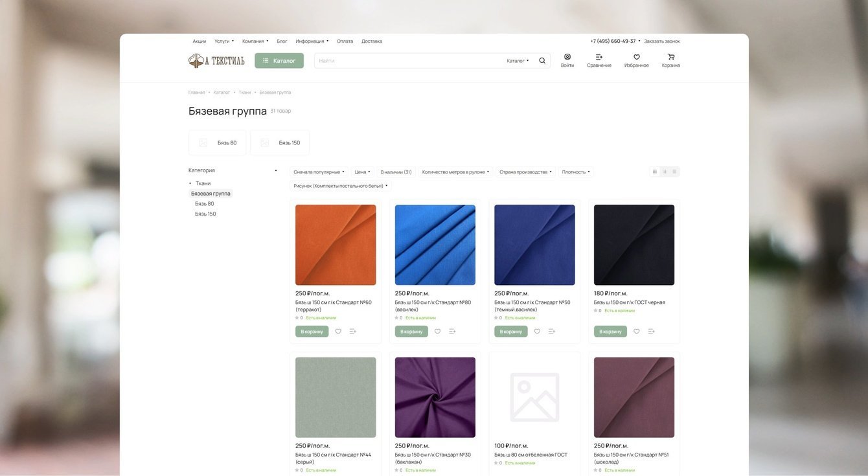The width and height of the screenshot is (868, 476).
Task: Switch to list view layout
Action: [x=665, y=172]
